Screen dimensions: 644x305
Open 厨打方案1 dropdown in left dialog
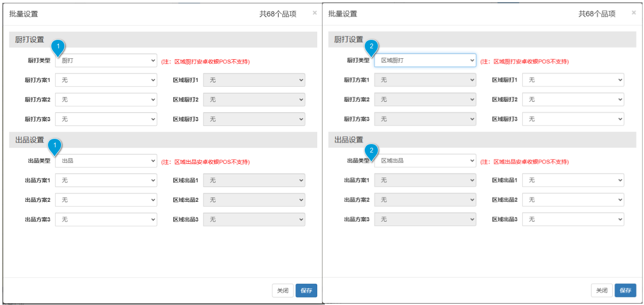coord(106,80)
